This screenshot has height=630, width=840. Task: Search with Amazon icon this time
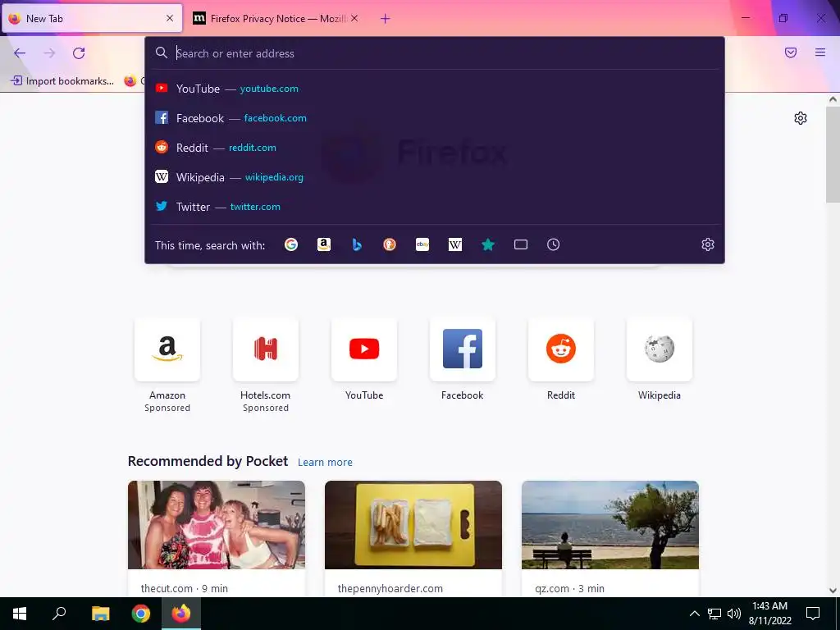coord(323,244)
